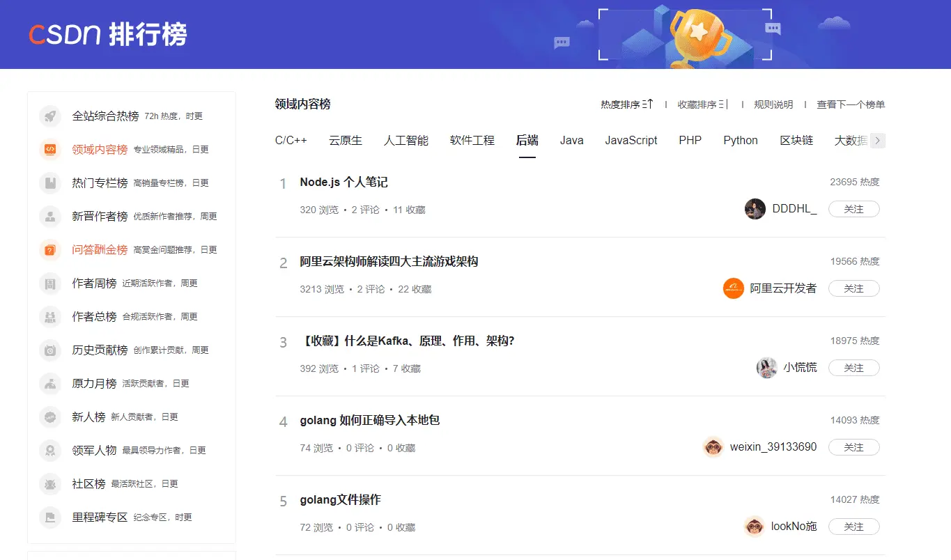
Task: Switch to the 人工智能 tab
Action: pyautogui.click(x=406, y=140)
